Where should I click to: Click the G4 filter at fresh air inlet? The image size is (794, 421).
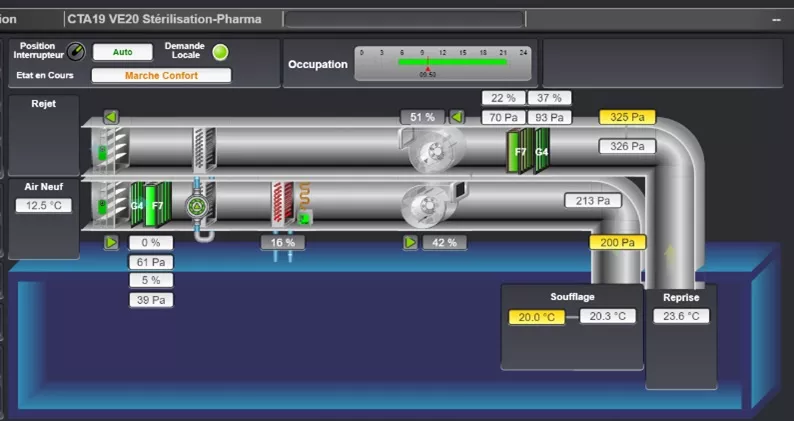(x=137, y=205)
